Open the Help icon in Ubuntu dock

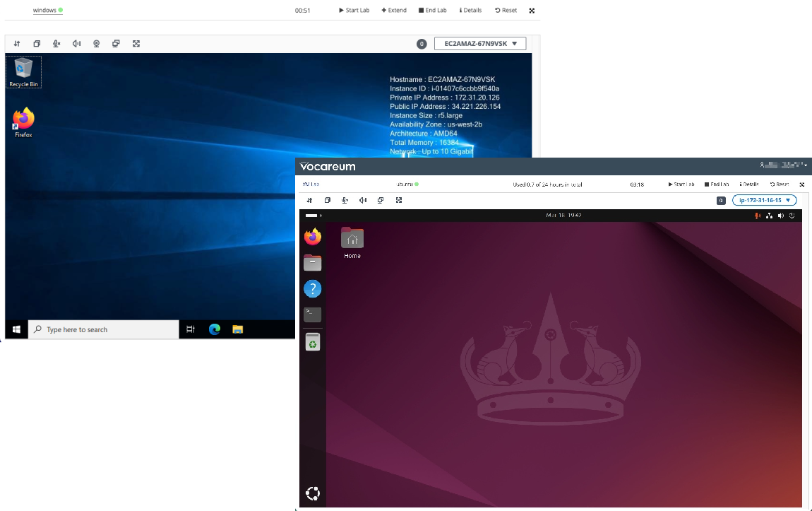click(313, 288)
